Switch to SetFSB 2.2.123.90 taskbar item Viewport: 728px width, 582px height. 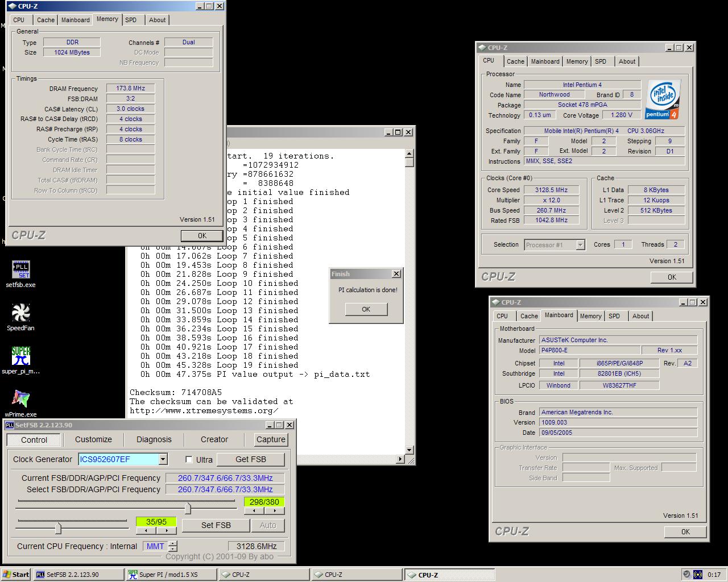click(x=78, y=575)
